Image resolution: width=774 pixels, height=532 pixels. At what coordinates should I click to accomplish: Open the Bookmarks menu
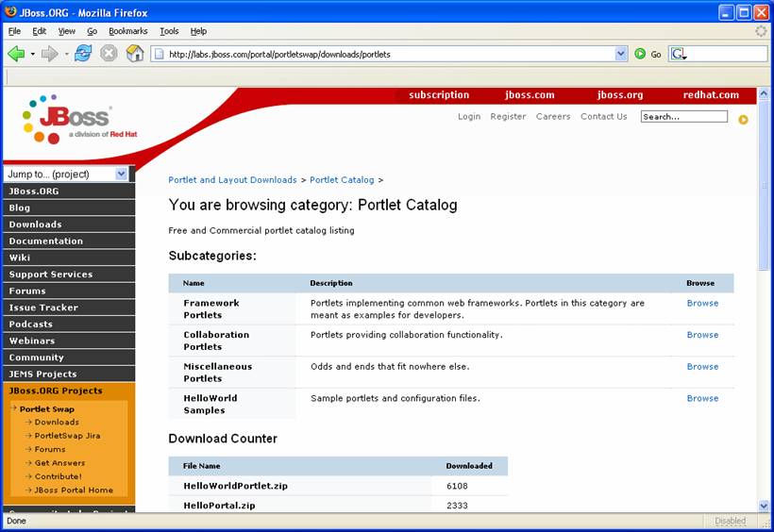click(127, 31)
